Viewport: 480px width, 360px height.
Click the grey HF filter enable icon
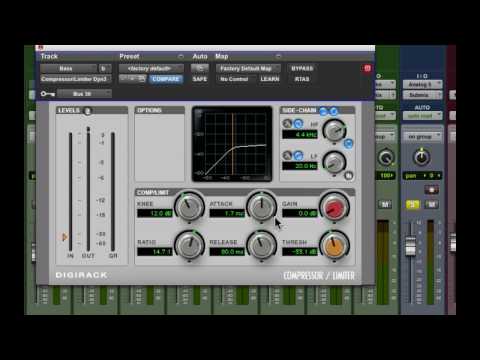(287, 124)
